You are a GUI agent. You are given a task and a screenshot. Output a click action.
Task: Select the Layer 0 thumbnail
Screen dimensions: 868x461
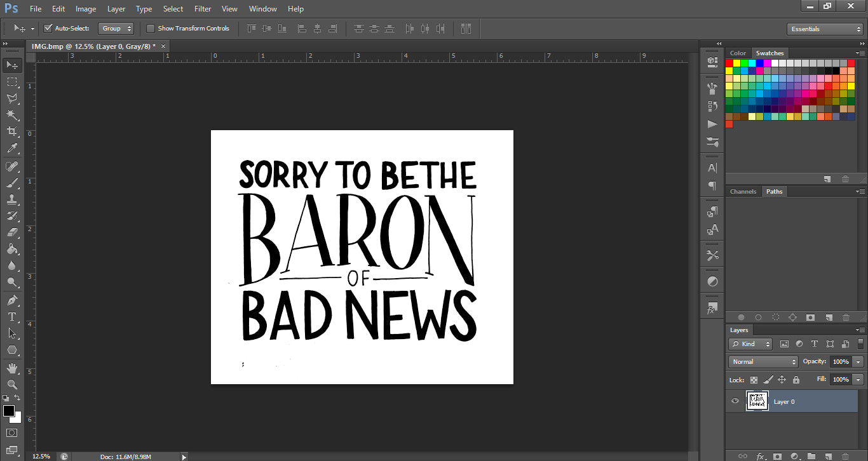pyautogui.click(x=757, y=401)
